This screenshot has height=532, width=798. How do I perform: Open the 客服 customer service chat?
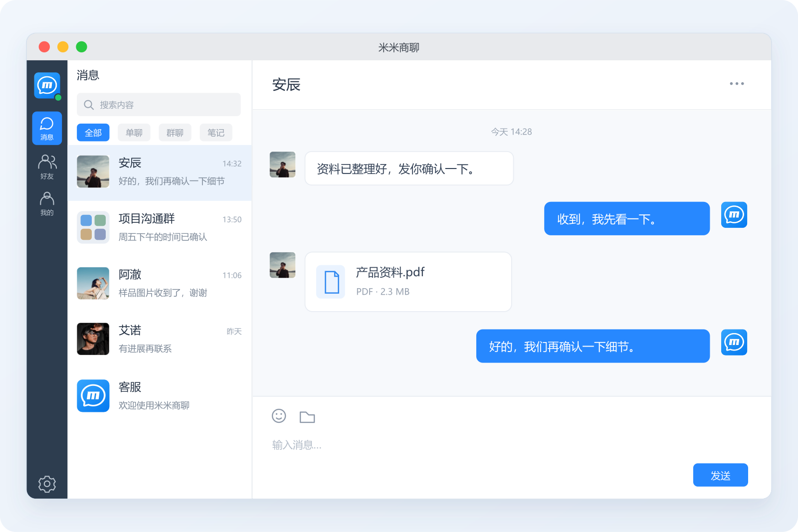[160, 396]
